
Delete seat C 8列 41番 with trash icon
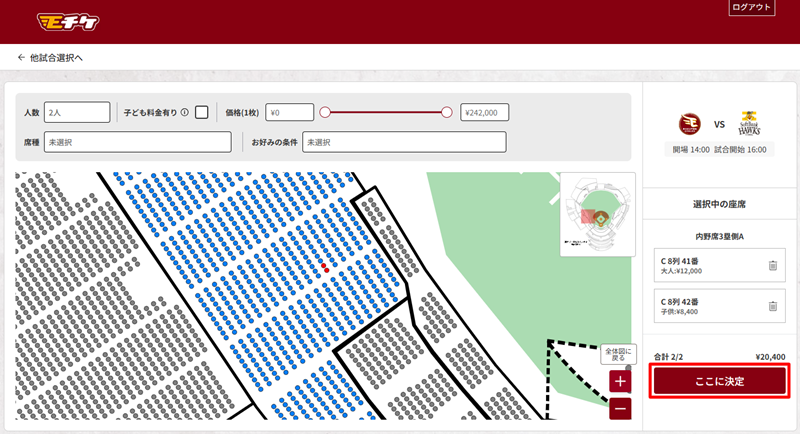[772, 265]
